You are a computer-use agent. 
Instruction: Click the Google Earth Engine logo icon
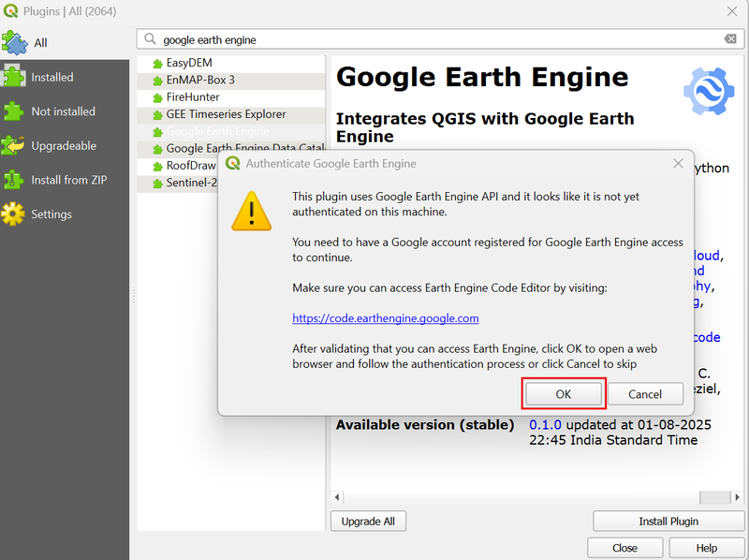(709, 91)
